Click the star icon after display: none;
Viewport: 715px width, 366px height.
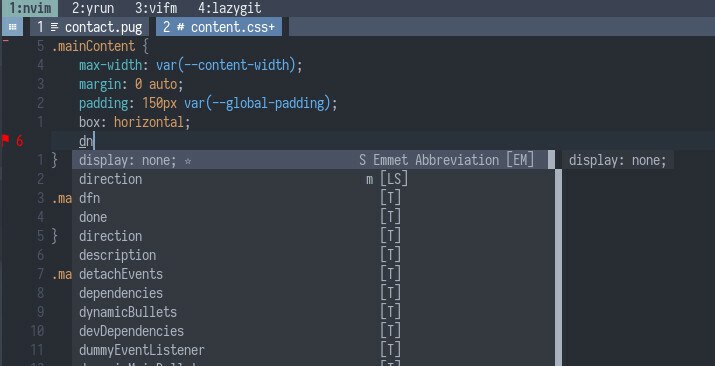188,161
